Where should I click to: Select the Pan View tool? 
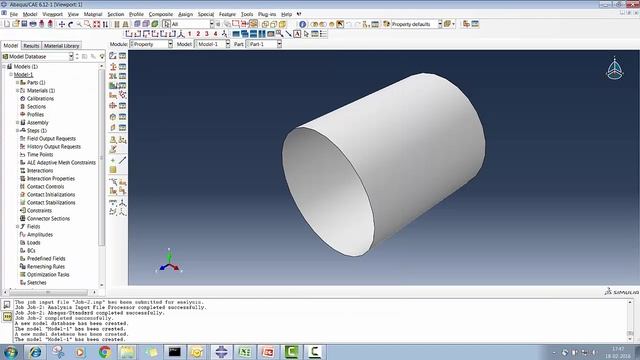[x=62, y=24]
